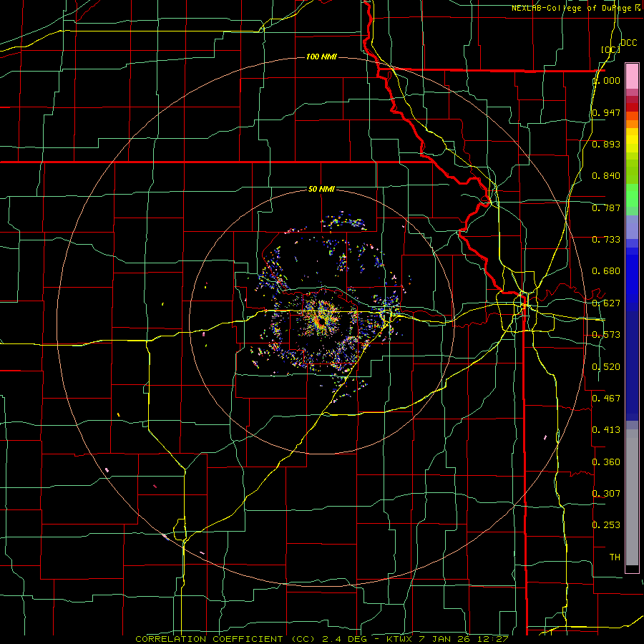Screen dimensions: 644x644
Task: Click the 0.893 scale value
Action: coord(606,144)
